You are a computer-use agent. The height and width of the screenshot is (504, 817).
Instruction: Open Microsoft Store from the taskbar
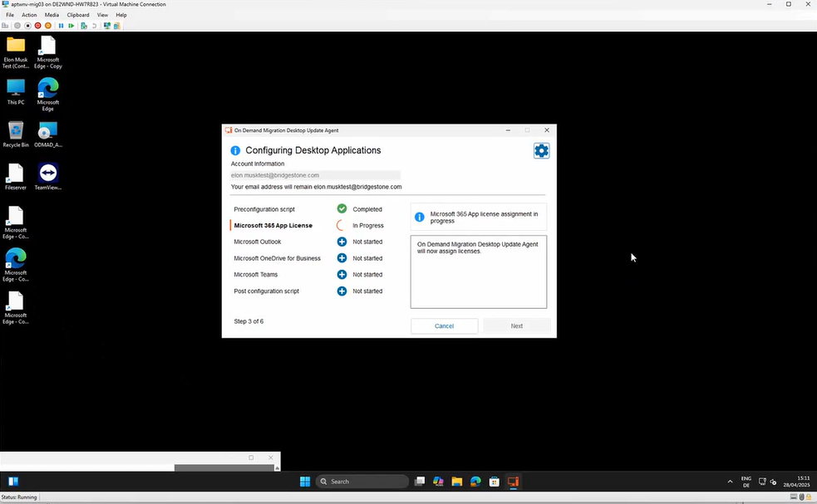(x=495, y=482)
